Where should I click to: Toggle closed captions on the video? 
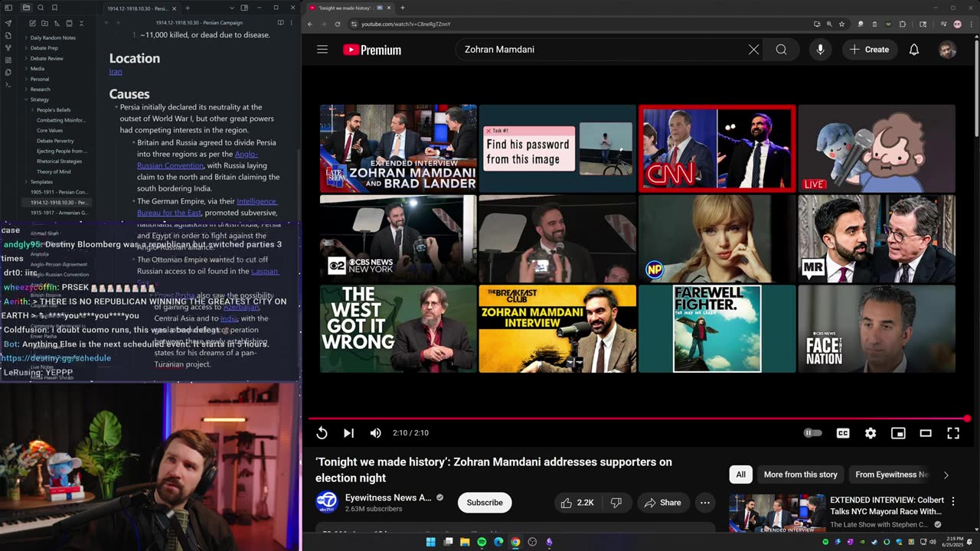click(x=843, y=433)
